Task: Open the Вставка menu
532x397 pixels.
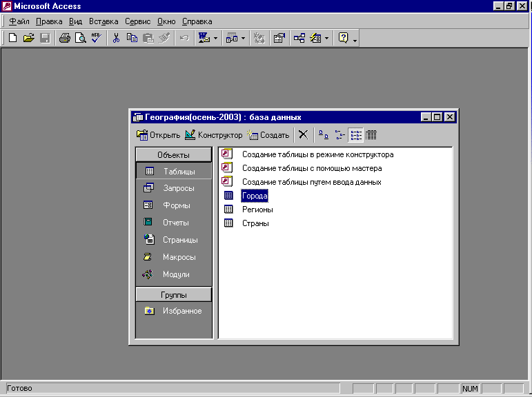Action: 104,21
